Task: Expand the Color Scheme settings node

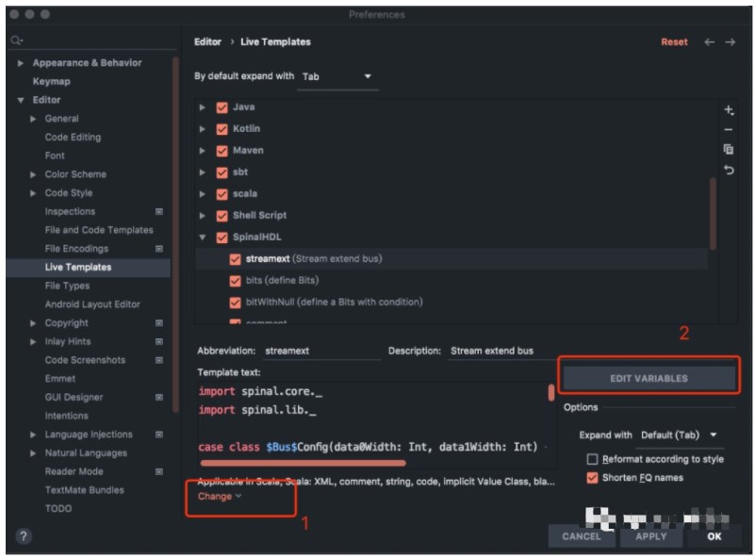Action: pos(33,174)
